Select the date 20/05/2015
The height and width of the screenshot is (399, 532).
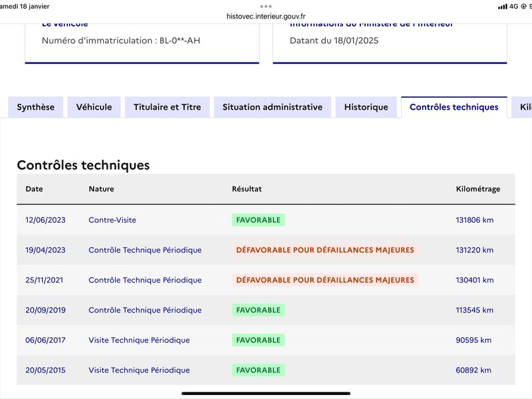(45, 370)
